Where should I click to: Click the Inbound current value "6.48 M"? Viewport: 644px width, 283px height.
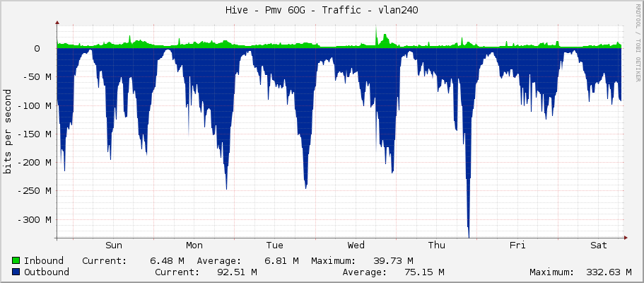(x=167, y=260)
